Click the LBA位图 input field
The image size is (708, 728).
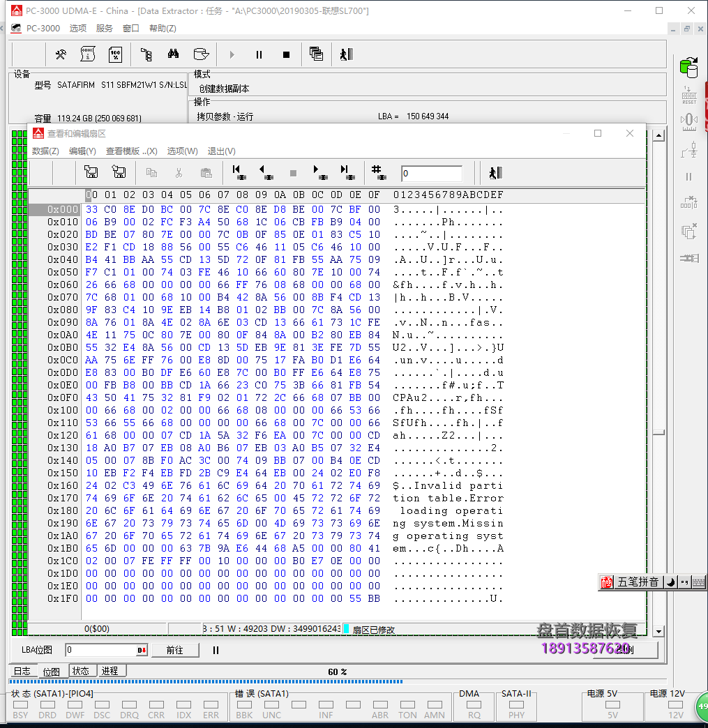coord(101,650)
